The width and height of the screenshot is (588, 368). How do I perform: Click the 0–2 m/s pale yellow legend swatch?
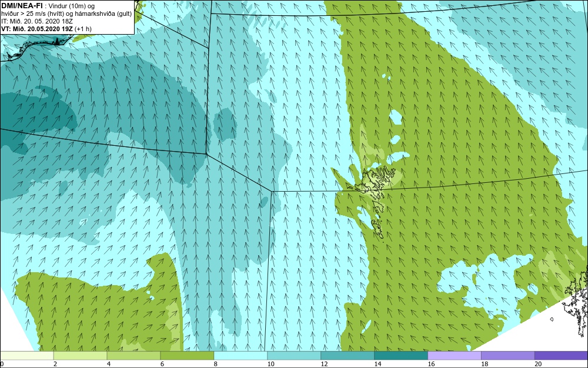coord(27,356)
